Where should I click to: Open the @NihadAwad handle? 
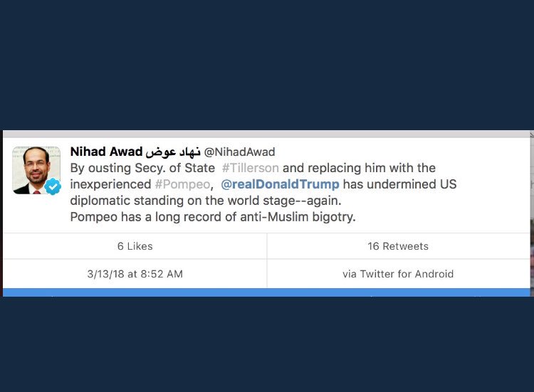[x=239, y=152]
